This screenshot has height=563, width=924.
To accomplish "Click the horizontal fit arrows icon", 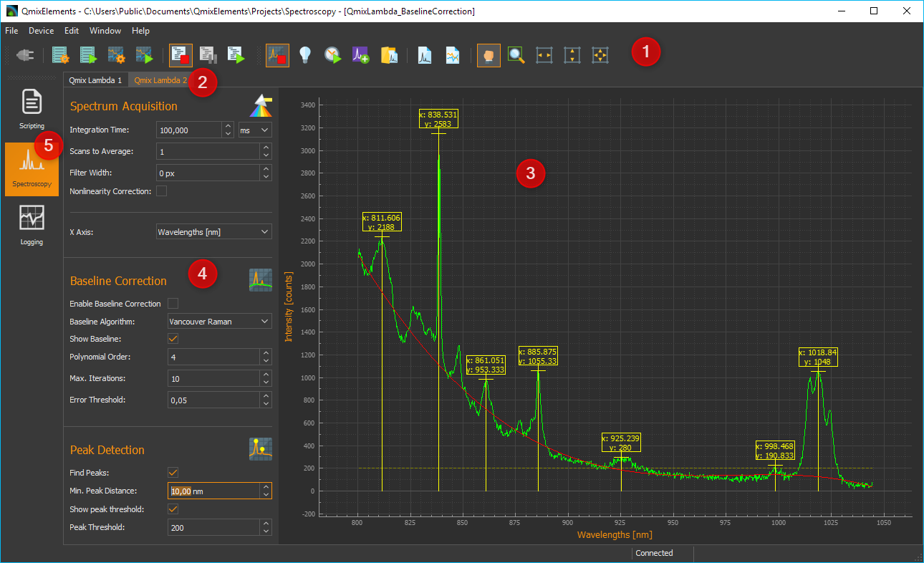I will pos(544,55).
